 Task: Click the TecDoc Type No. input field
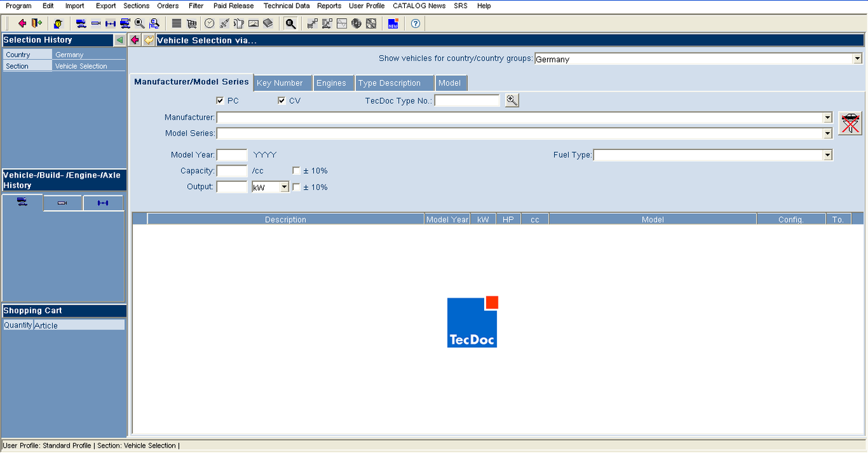[467, 100]
